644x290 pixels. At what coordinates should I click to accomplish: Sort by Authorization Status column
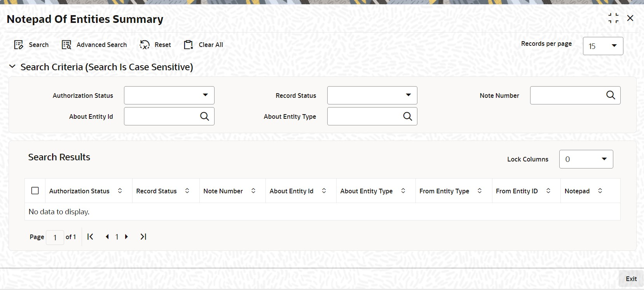point(120,191)
